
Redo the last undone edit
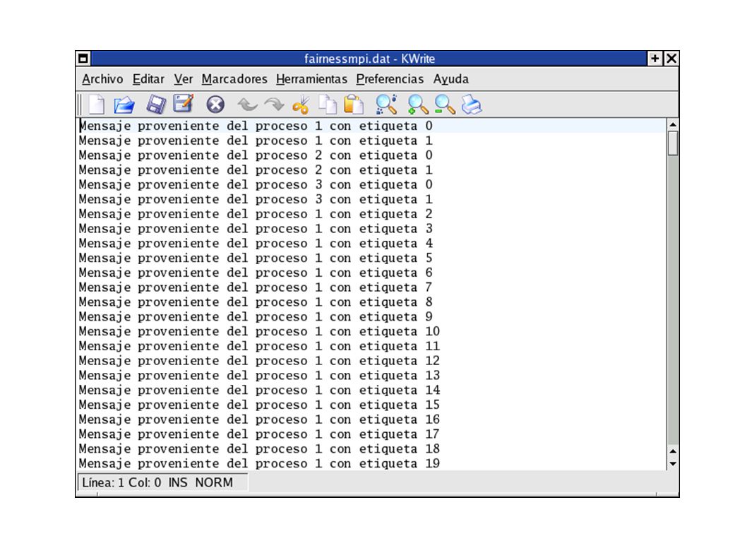coord(274,105)
